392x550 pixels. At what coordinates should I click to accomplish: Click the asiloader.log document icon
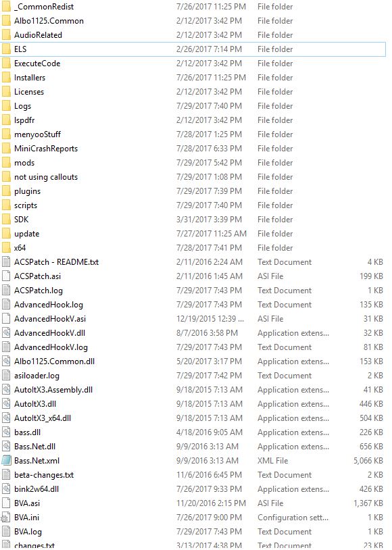[6, 375]
